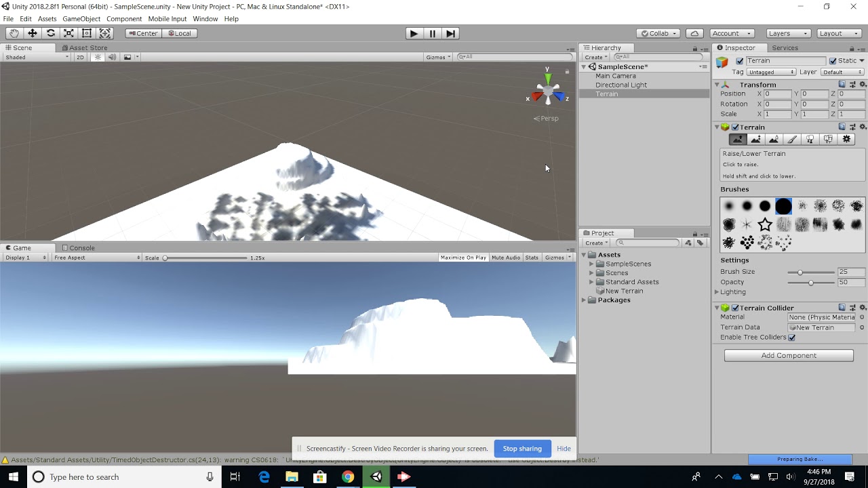Screen dimensions: 868x488
Task: Open the GameObject menu
Action: (x=81, y=19)
